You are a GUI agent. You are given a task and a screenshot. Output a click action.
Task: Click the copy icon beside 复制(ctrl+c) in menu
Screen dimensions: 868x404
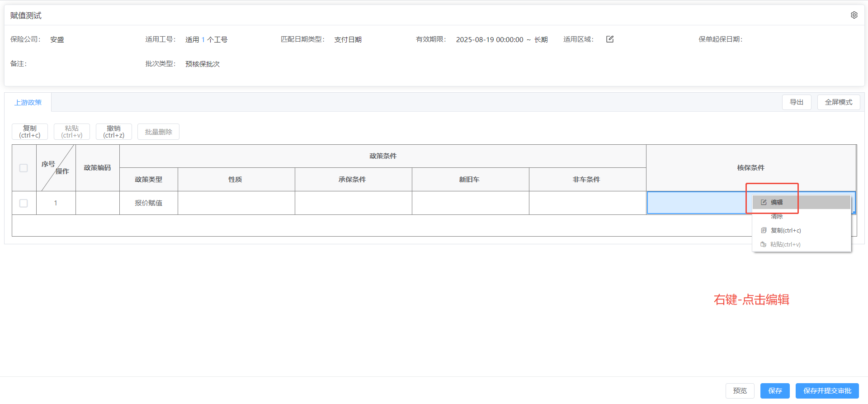tap(764, 230)
